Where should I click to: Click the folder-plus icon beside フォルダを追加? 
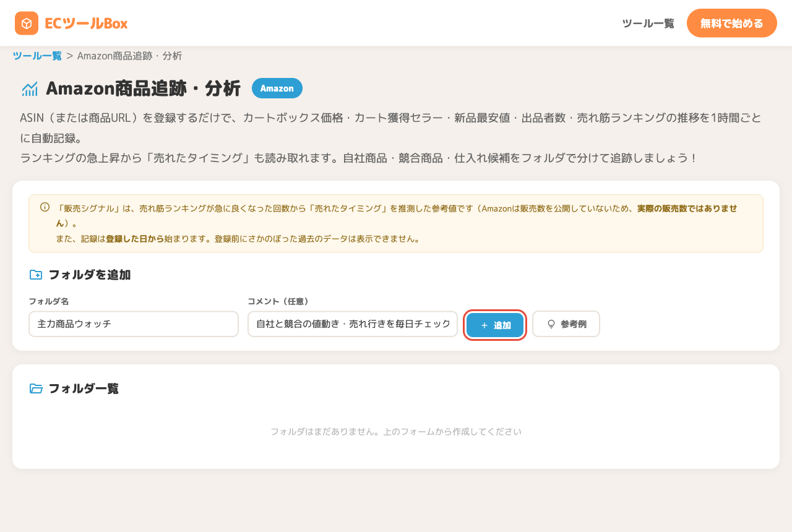[36, 275]
